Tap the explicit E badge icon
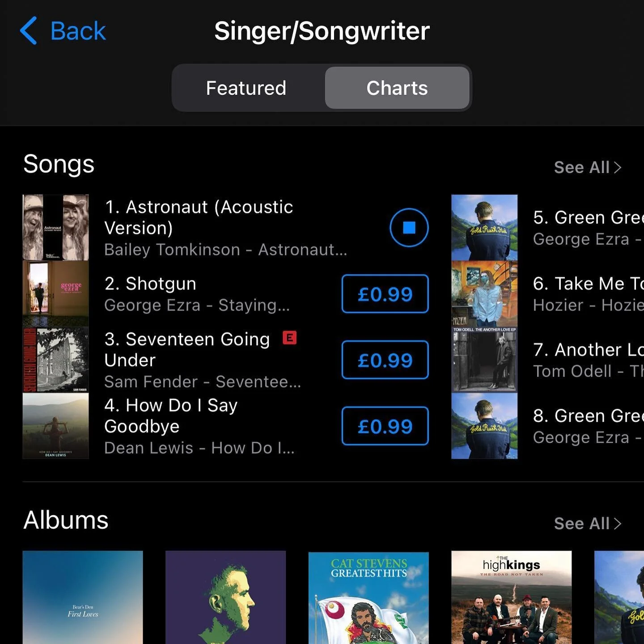The width and height of the screenshot is (644, 644). pyautogui.click(x=290, y=338)
